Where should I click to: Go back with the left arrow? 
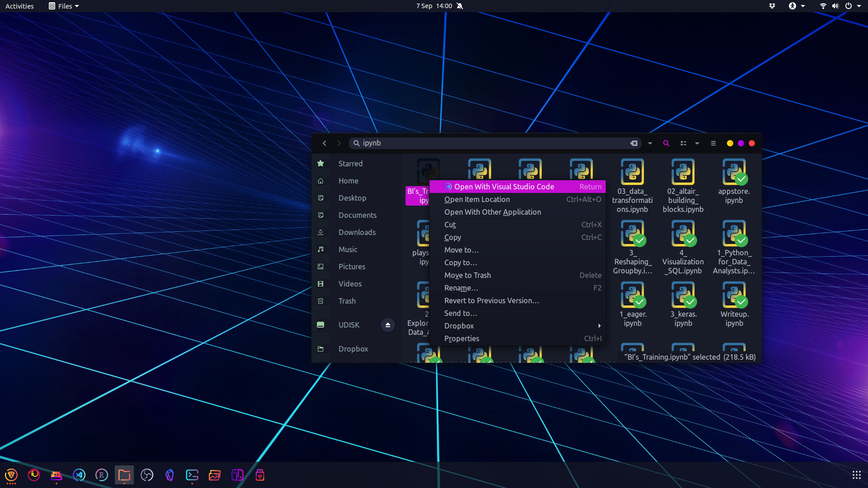coord(324,143)
